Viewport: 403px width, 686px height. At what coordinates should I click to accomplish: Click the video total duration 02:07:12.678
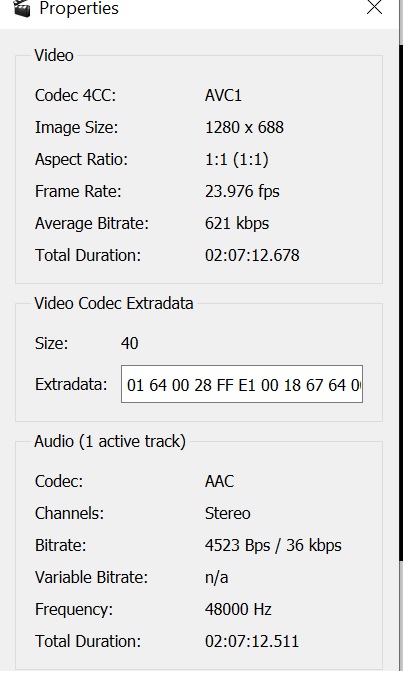click(252, 255)
